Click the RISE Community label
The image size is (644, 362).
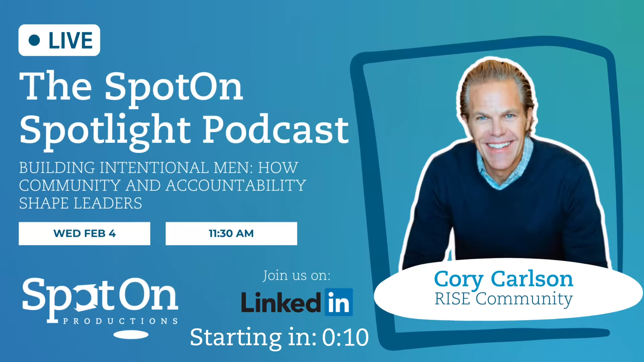[x=503, y=299]
